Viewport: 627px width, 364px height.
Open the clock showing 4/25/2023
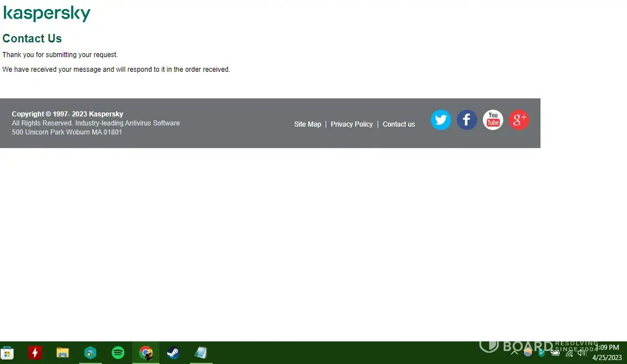(x=607, y=352)
